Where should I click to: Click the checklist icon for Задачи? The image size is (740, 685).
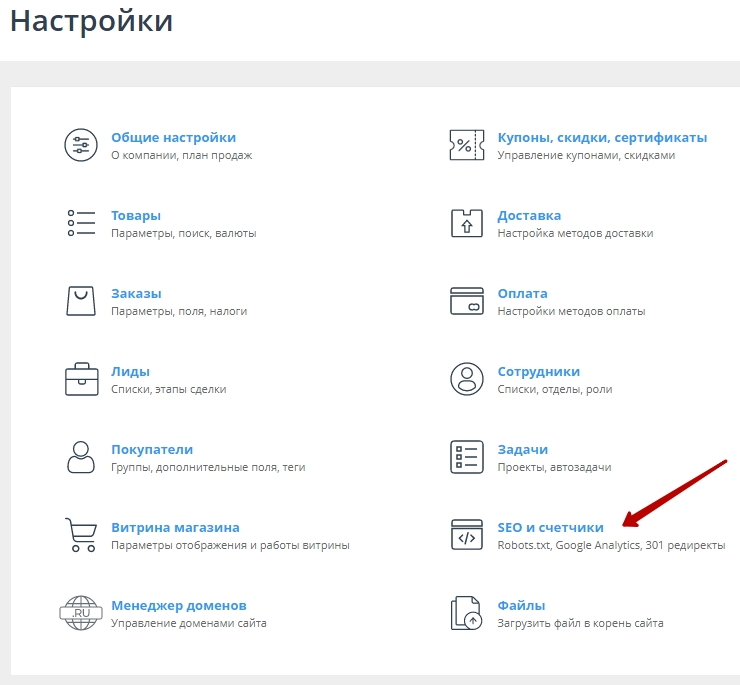(x=467, y=457)
